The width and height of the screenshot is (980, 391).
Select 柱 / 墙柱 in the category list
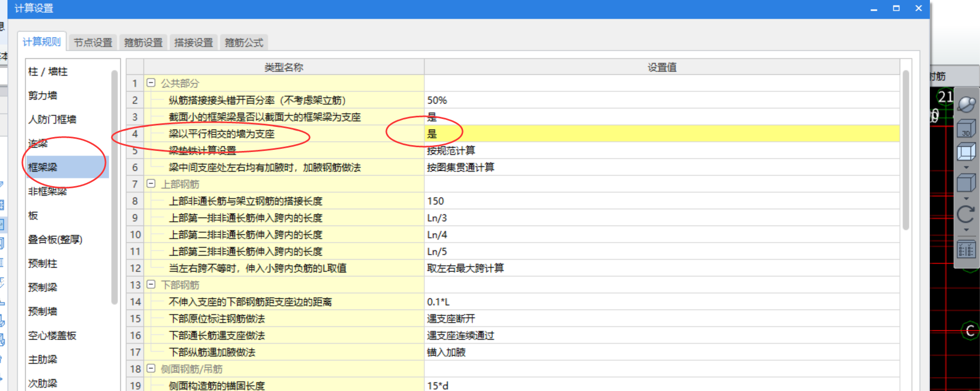coord(47,71)
